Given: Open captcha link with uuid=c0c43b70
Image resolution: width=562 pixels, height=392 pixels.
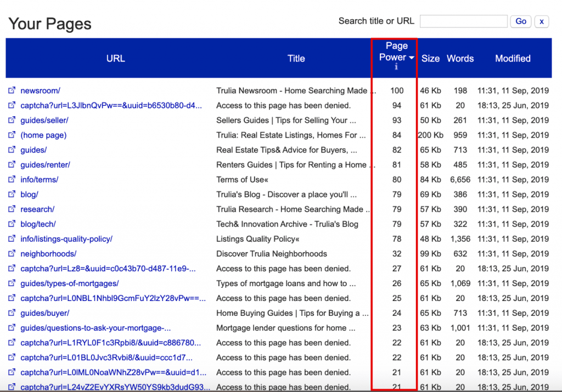Looking at the screenshot, I should [x=108, y=269].
